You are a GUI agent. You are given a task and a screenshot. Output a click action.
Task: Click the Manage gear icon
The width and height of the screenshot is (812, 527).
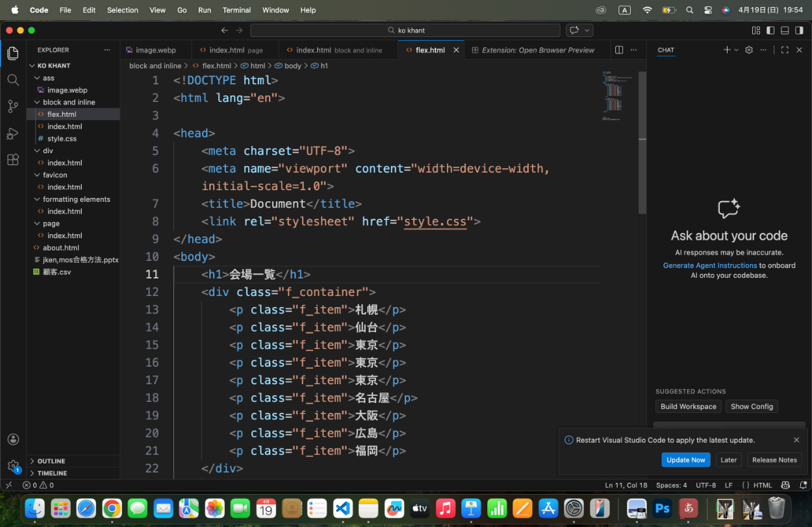(x=13, y=465)
